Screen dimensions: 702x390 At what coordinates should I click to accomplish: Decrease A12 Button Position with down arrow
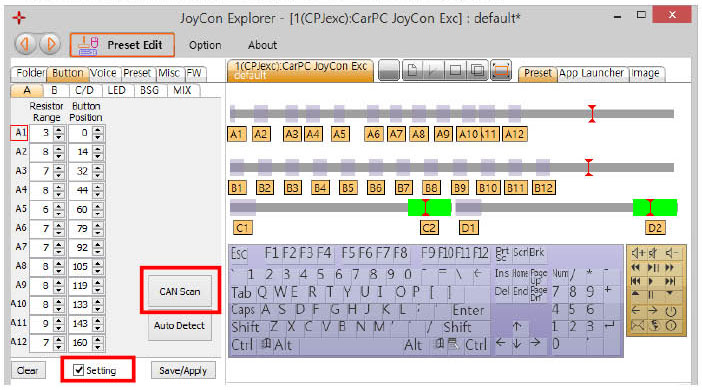click(98, 347)
